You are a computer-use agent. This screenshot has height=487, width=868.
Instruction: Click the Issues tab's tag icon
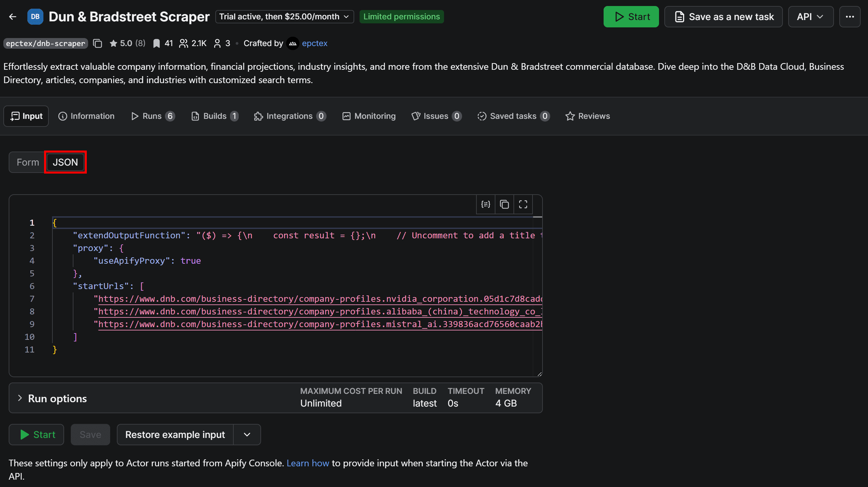point(416,116)
